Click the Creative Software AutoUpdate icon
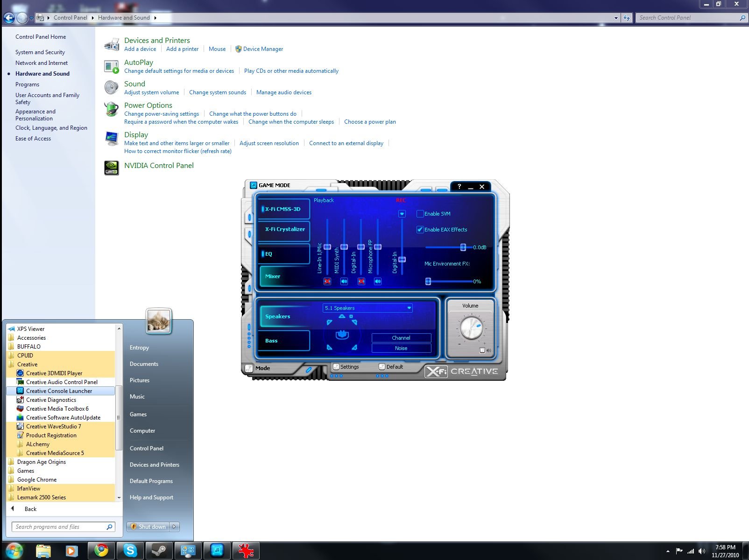Screen dimensions: 749x560 click(20, 417)
